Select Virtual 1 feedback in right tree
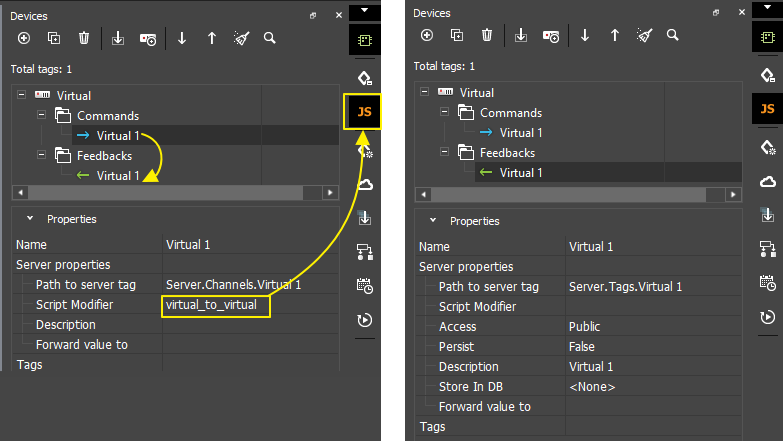 tap(520, 173)
